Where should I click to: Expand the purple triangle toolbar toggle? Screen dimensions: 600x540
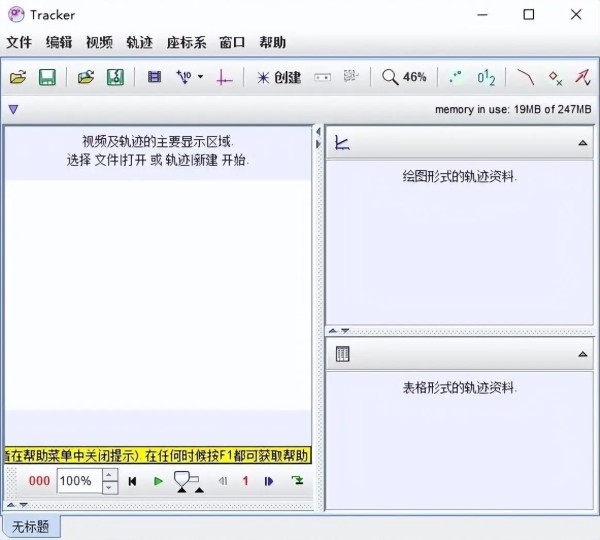[13, 110]
